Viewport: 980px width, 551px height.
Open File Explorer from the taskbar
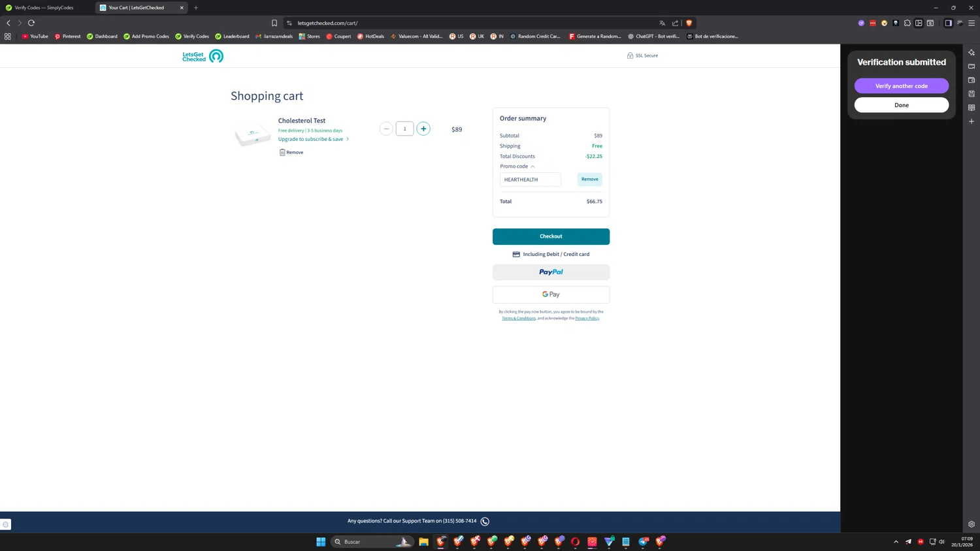click(x=423, y=542)
